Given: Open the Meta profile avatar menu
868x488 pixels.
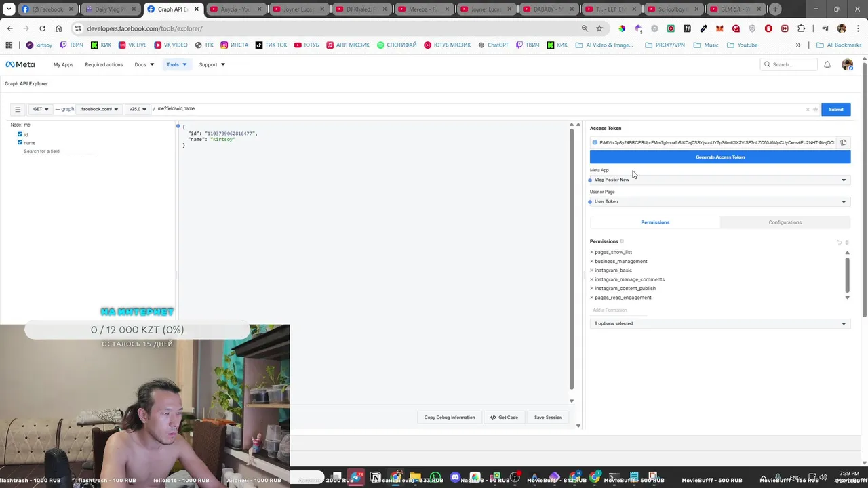Looking at the screenshot, I should (847, 64).
